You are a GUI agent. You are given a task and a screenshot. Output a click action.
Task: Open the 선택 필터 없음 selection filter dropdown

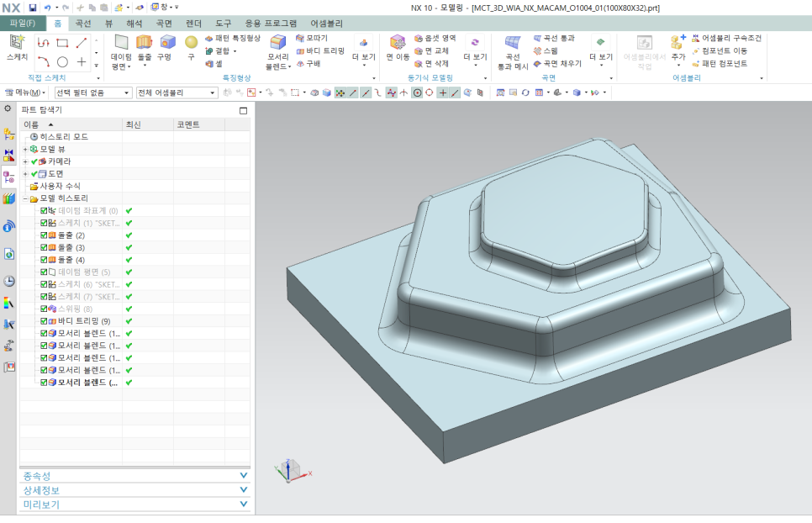(x=92, y=92)
